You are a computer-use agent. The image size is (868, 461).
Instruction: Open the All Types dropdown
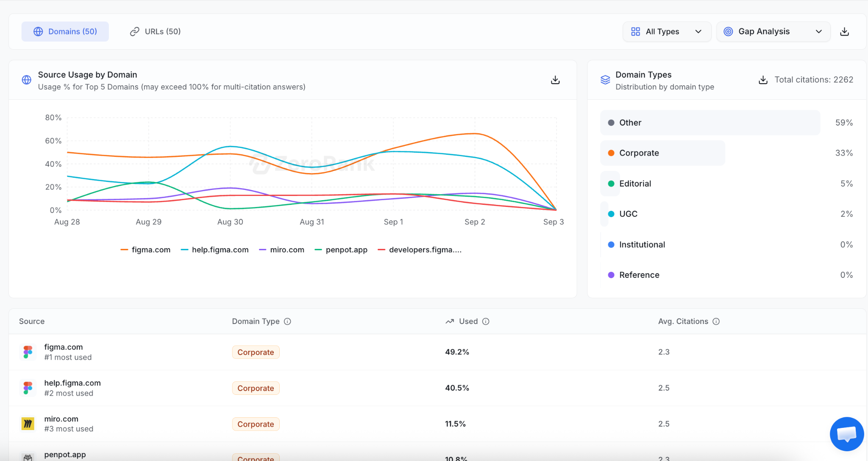tap(667, 32)
